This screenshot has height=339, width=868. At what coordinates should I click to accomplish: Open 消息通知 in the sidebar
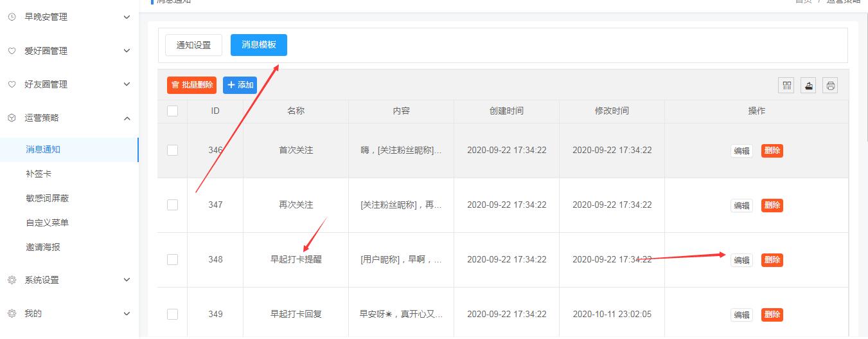pos(69,149)
